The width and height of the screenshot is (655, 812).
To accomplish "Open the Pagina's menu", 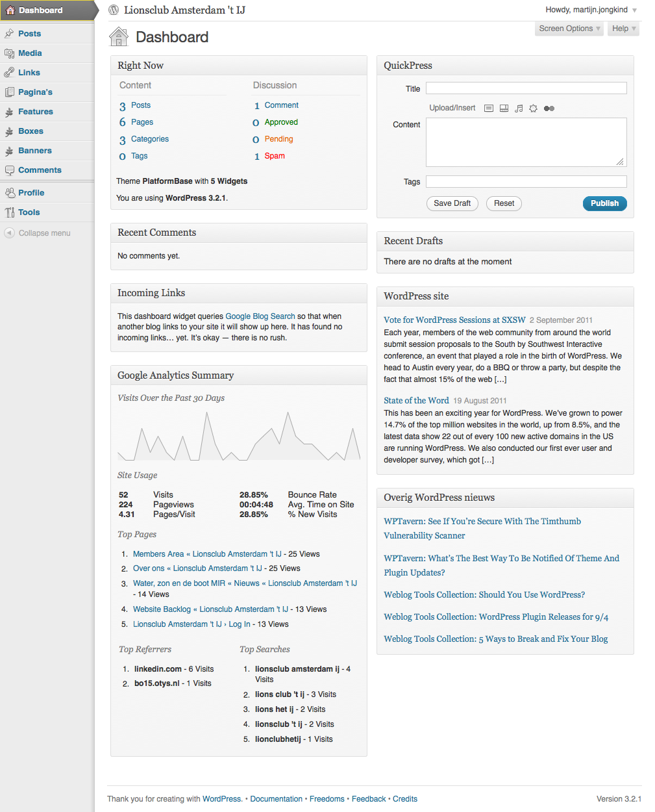I will (x=35, y=92).
